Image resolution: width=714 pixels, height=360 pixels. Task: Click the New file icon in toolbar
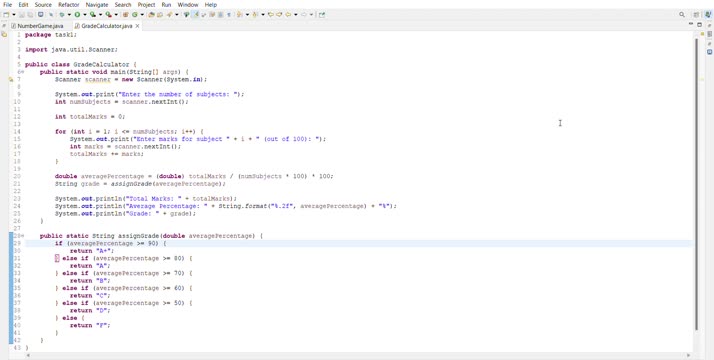6,15
